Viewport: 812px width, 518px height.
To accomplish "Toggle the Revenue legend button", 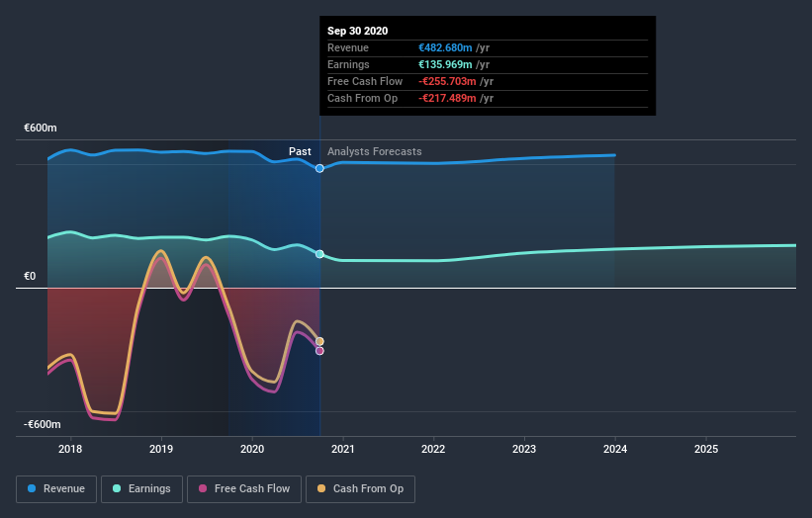I will (x=56, y=489).
